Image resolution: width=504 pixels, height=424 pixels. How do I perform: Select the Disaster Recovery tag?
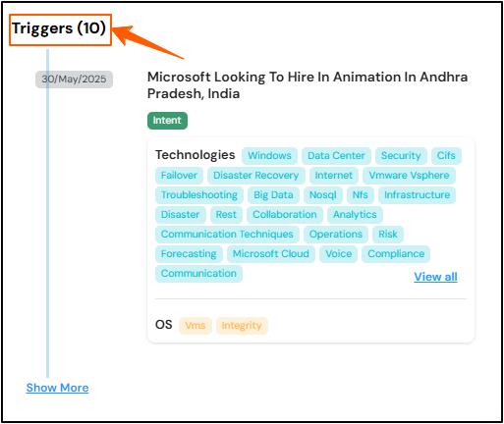(x=256, y=176)
